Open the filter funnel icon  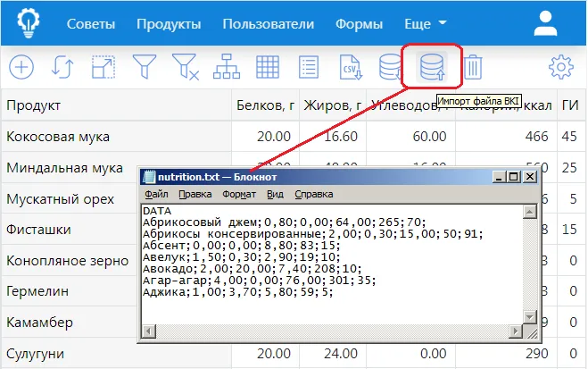[x=145, y=67]
